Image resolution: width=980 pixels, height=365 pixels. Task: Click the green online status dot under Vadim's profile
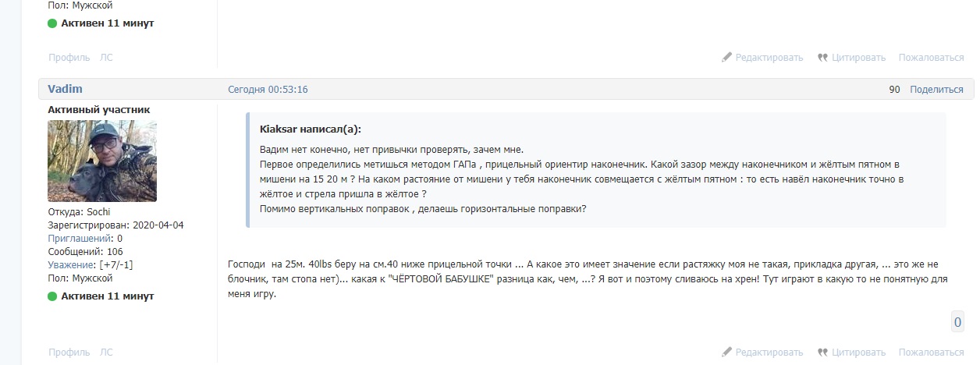pos(52,296)
